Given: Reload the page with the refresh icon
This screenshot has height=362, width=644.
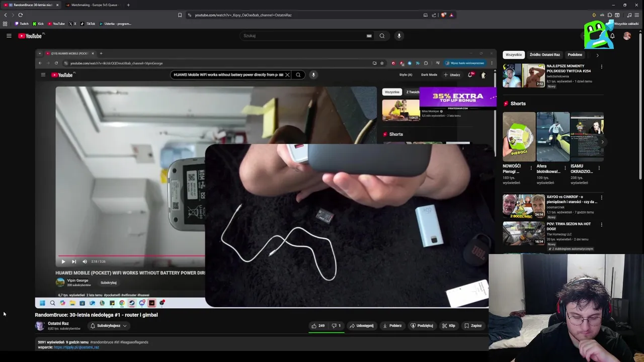Looking at the screenshot, I should point(21,15).
